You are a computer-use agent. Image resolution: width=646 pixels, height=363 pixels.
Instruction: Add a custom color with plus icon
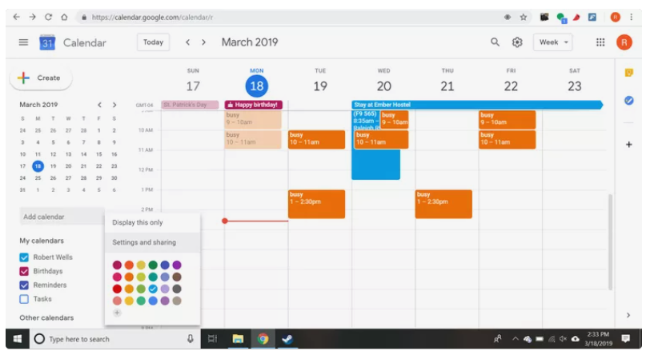tap(117, 313)
